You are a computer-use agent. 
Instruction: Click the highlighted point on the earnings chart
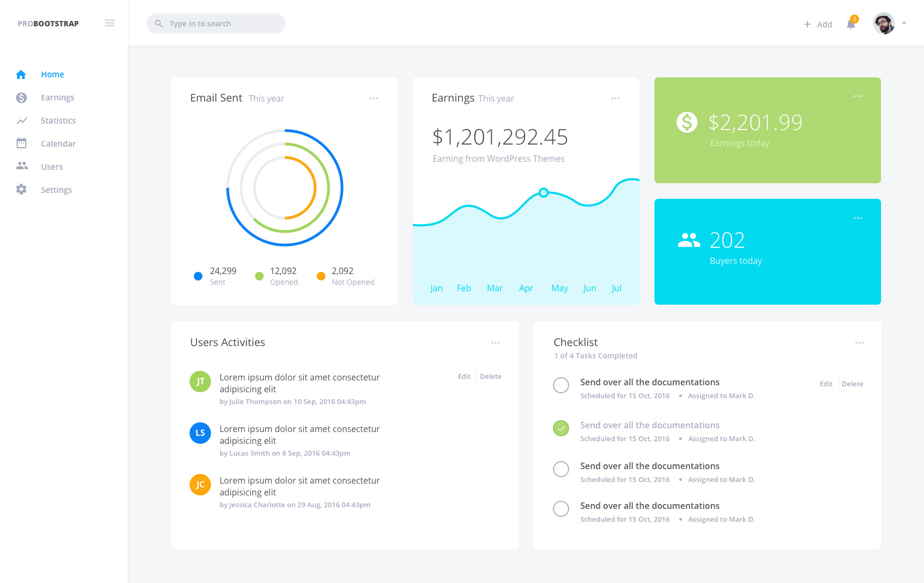543,192
